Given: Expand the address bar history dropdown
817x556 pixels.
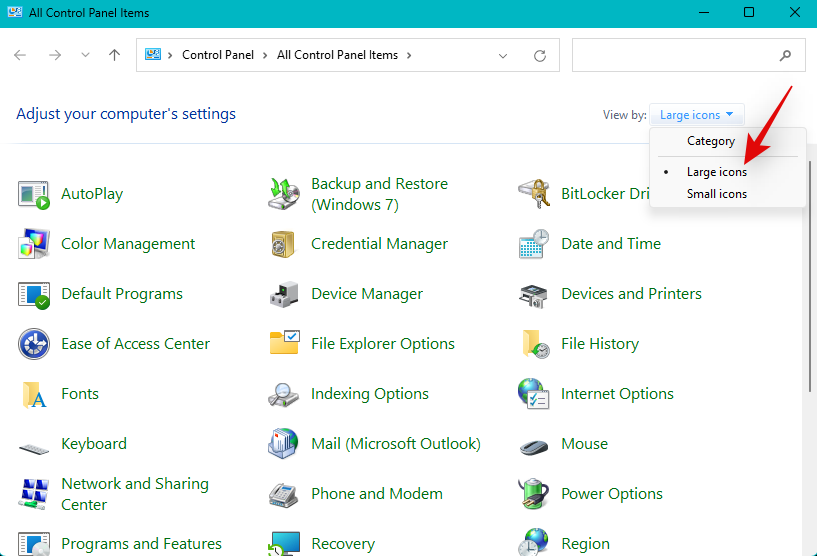Looking at the screenshot, I should pyautogui.click(x=503, y=56).
